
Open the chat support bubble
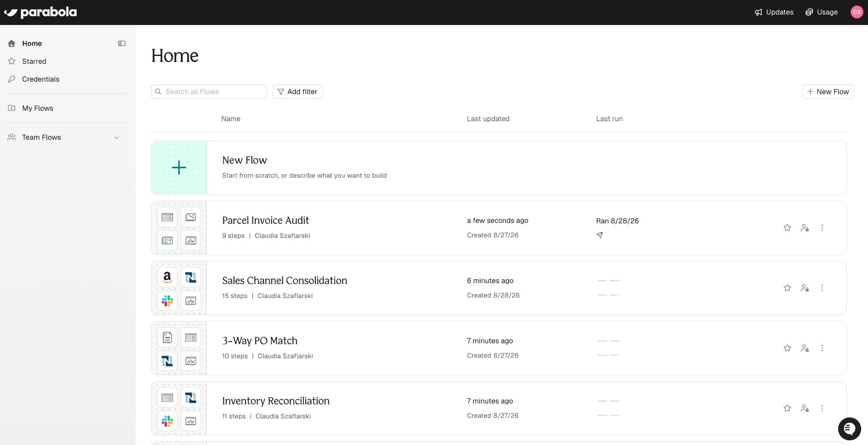tap(849, 429)
